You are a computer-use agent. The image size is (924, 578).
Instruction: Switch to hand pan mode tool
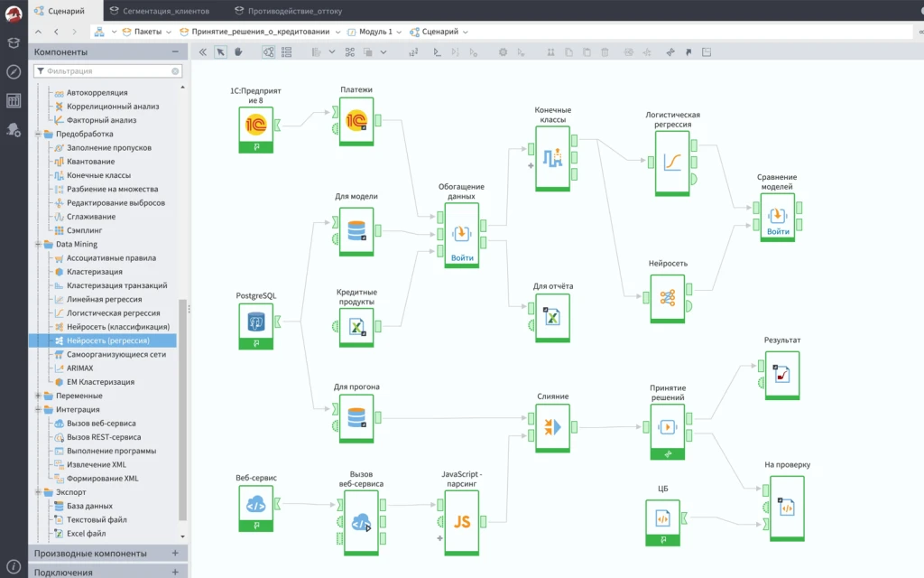pyautogui.click(x=239, y=52)
